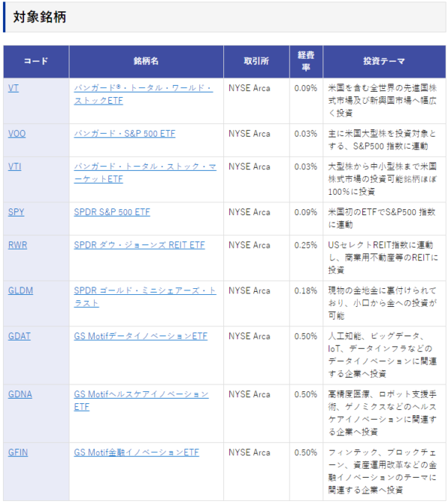Select the 0.18% expense ratio in GLDM row
Image resolution: width=448 pixels, height=504 pixels.
pyautogui.click(x=305, y=291)
